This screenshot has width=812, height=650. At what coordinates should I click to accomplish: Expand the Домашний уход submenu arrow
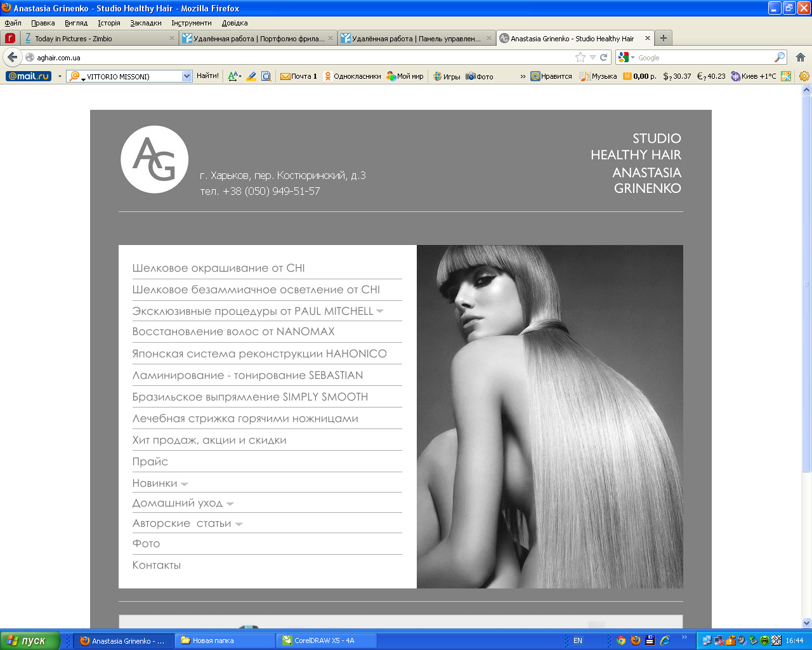coord(230,504)
